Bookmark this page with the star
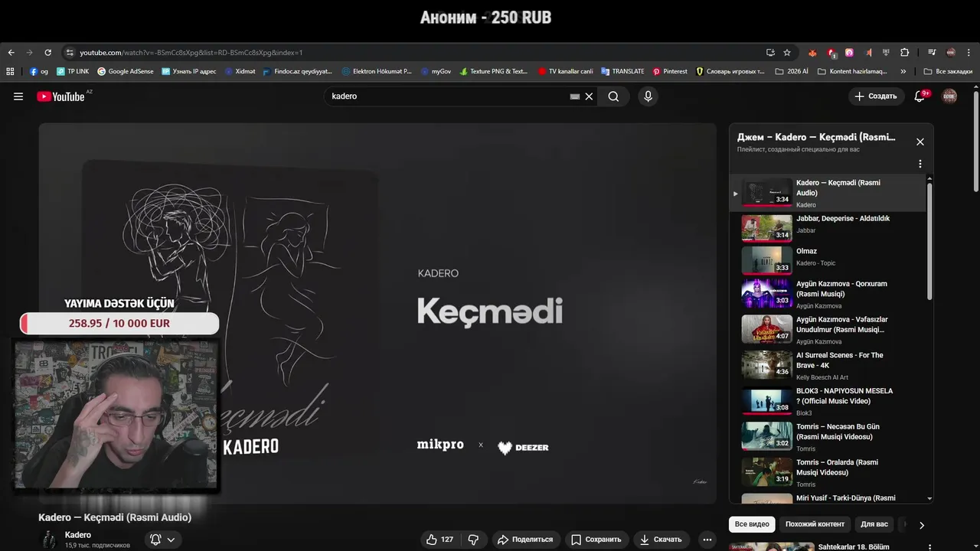 pos(787,53)
